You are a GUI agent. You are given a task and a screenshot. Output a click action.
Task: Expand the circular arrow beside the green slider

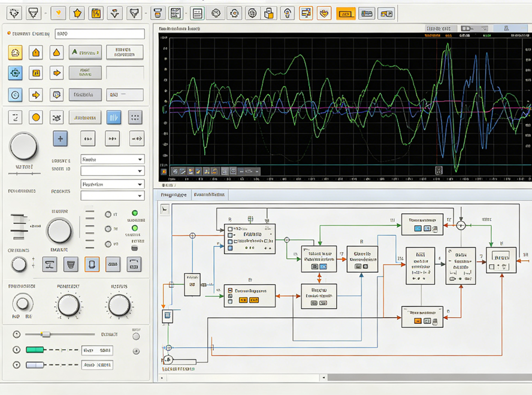point(16,350)
